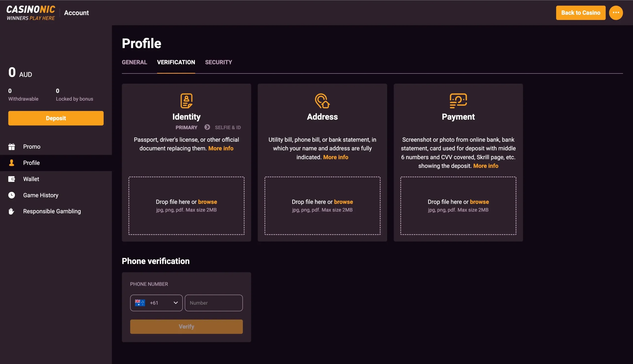This screenshot has height=364, width=633.
Task: Open the three-dots account menu
Action: [x=616, y=13]
